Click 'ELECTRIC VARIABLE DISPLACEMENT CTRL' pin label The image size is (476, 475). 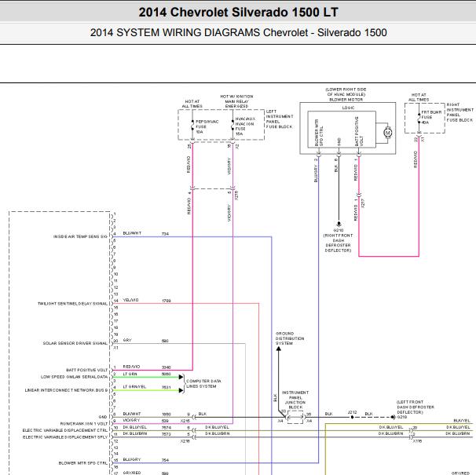tap(65, 430)
